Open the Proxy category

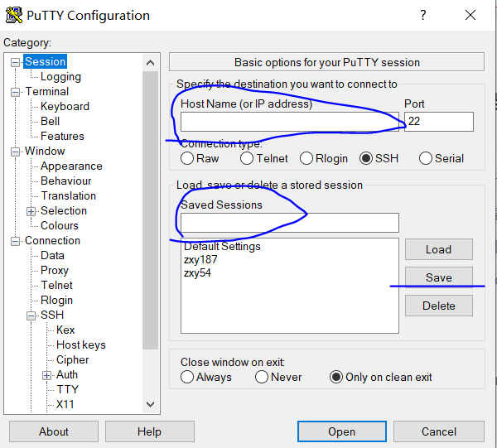[54, 270]
